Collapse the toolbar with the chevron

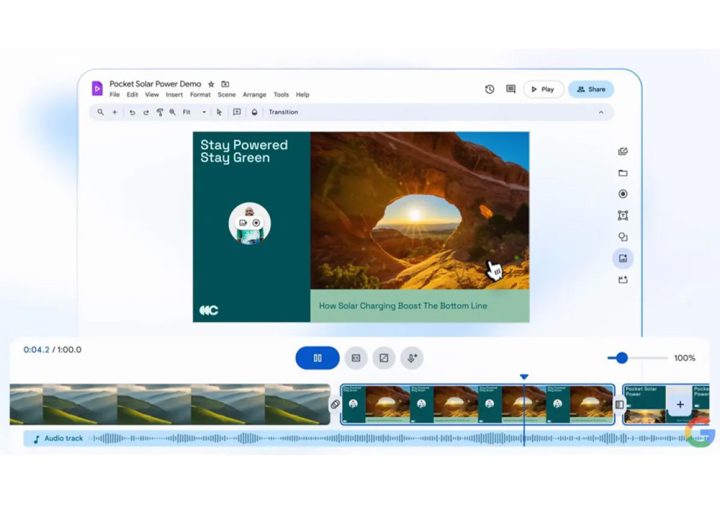(x=600, y=112)
